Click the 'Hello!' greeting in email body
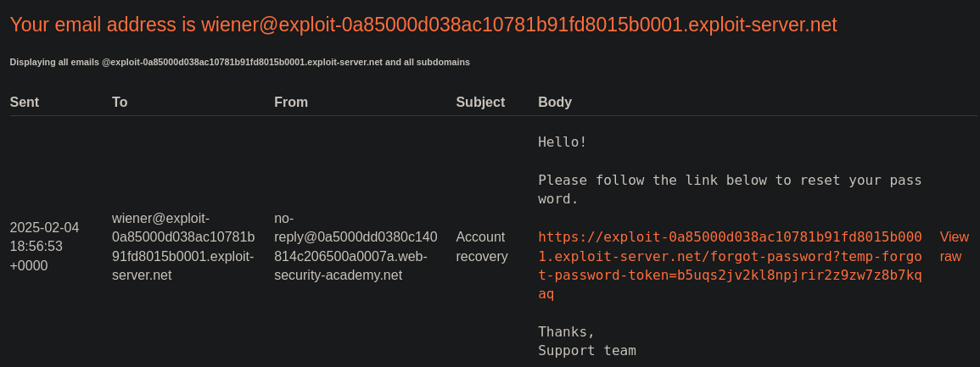This screenshot has height=367, width=980. pos(563,142)
